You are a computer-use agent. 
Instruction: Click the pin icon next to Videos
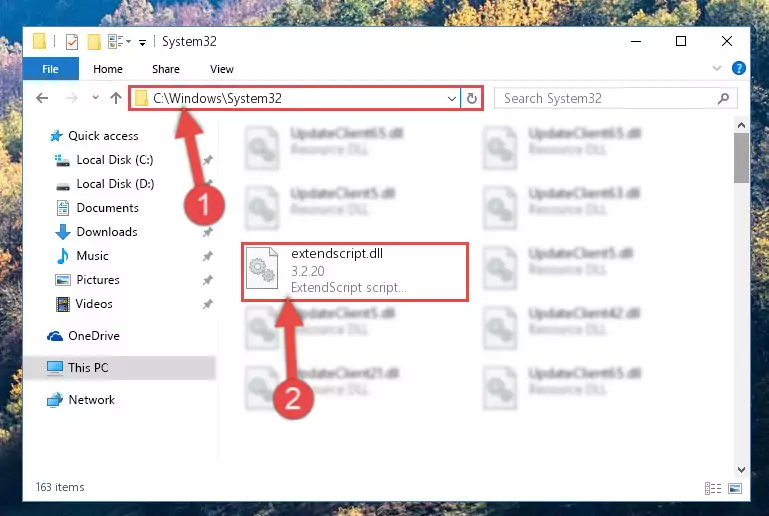[x=208, y=304]
